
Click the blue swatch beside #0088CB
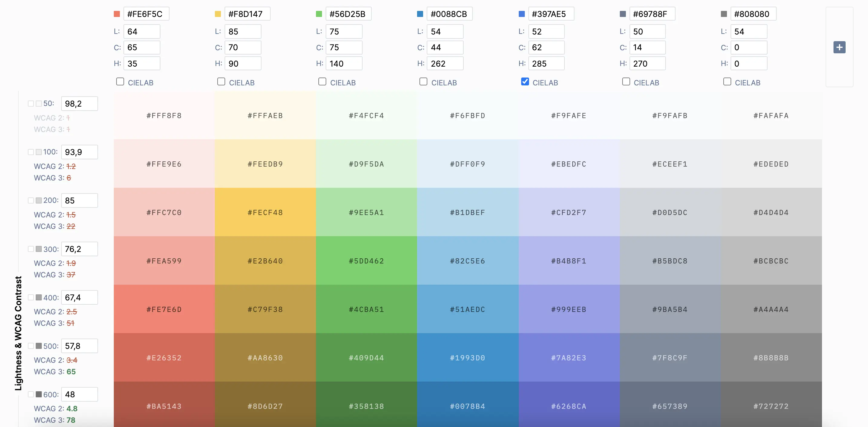coord(420,14)
